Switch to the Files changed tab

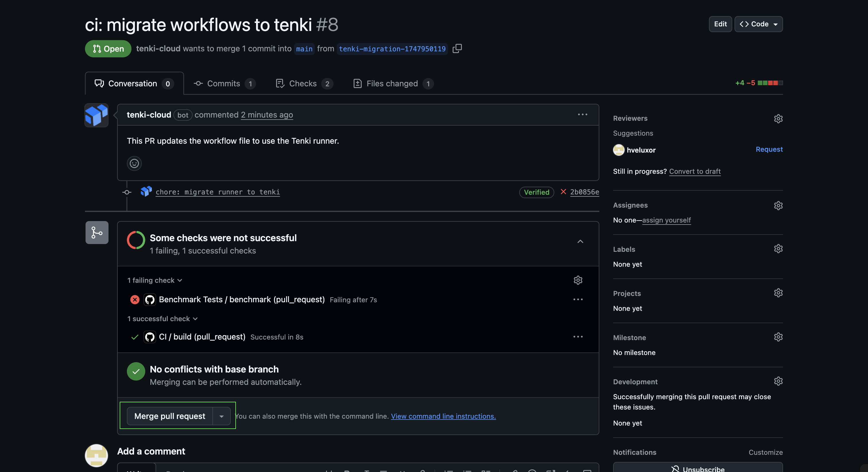(x=393, y=83)
